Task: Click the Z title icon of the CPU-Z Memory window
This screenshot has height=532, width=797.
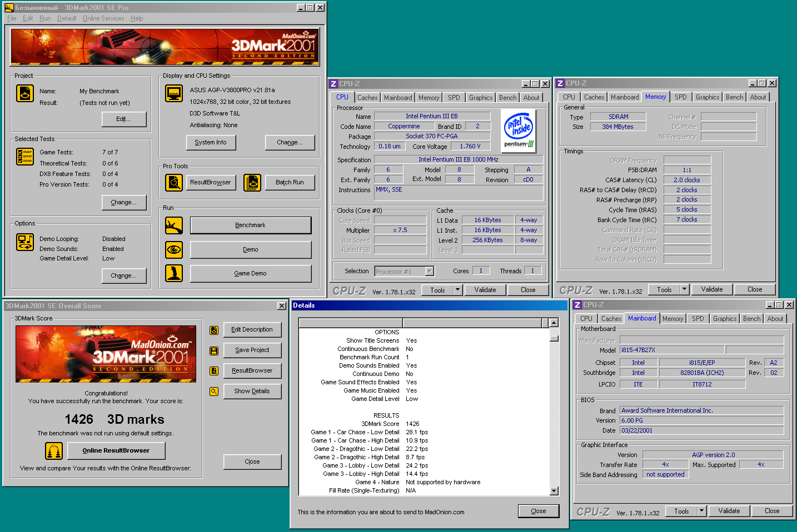Action: point(560,83)
